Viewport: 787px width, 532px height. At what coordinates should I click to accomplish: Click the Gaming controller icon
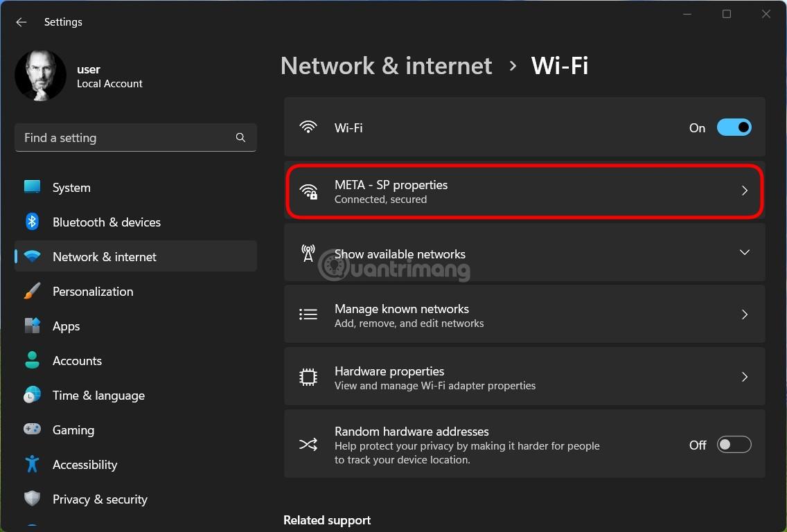tap(32, 429)
